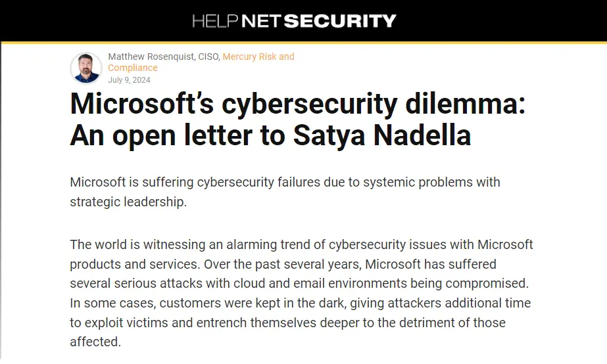Click the intro sentence about systemic problems

coord(285,192)
